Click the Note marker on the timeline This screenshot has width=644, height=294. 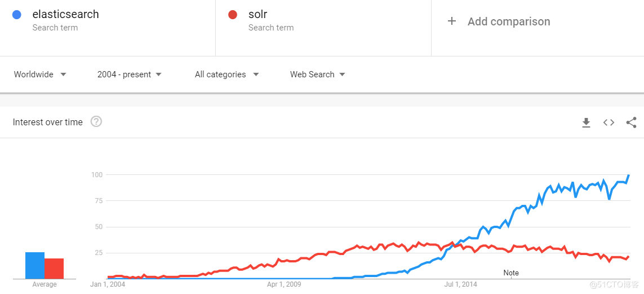tap(511, 273)
